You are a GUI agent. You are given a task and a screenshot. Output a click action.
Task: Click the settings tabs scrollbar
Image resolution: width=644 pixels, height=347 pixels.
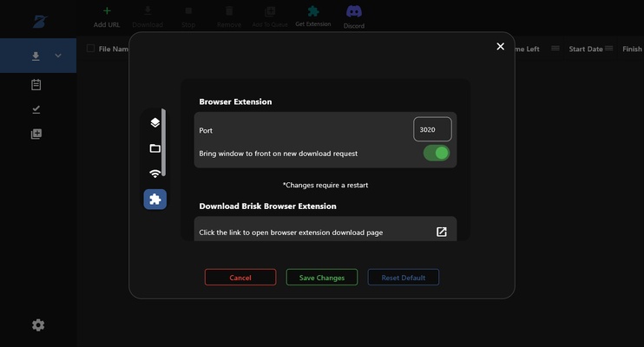pos(163,142)
